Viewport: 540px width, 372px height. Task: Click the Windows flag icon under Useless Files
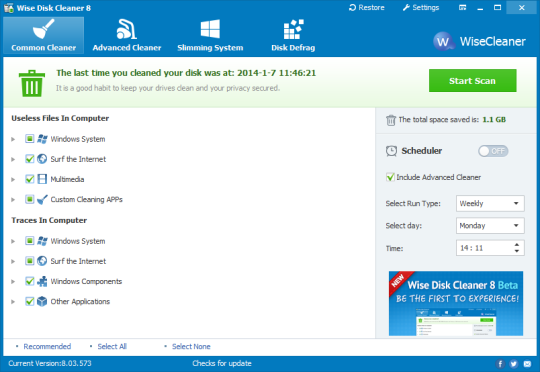pos(42,139)
